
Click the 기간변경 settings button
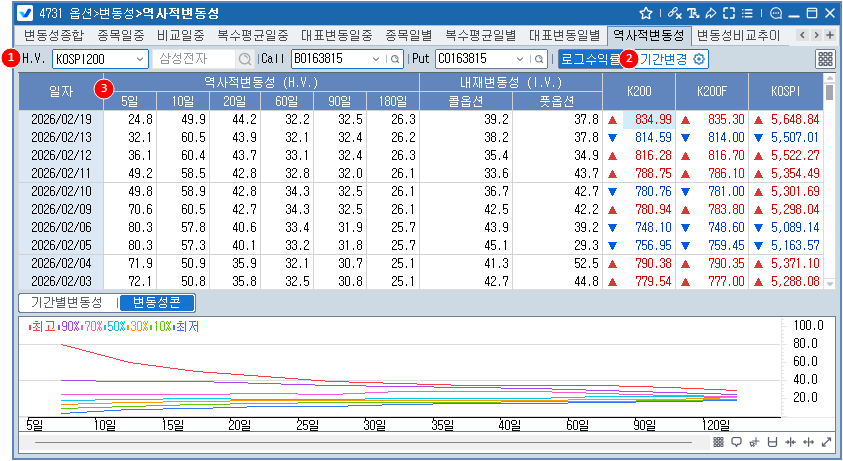click(671, 59)
